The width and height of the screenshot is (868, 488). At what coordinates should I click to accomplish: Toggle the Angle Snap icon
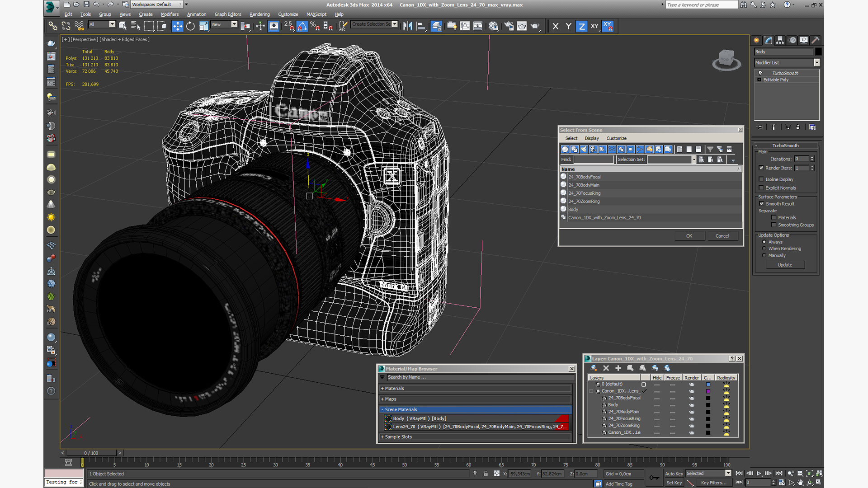(x=302, y=26)
